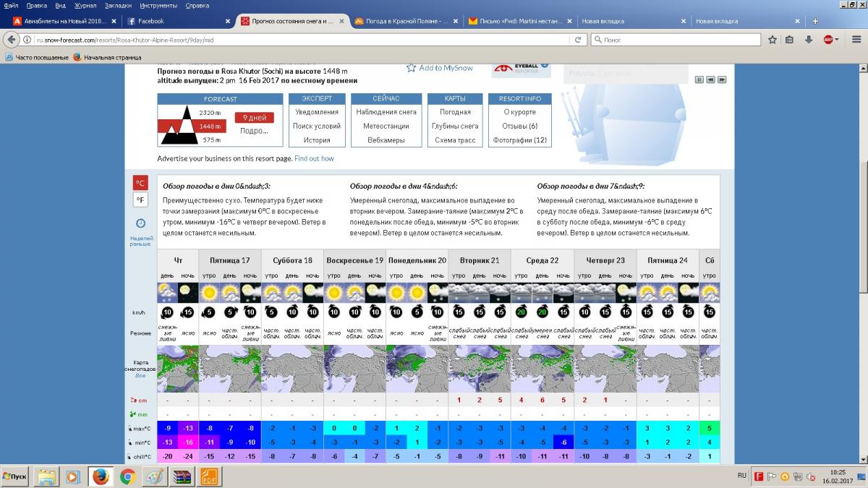The image size is (868, 488).
Task: Select the 1448 m elevation forecast
Action: click(210, 127)
